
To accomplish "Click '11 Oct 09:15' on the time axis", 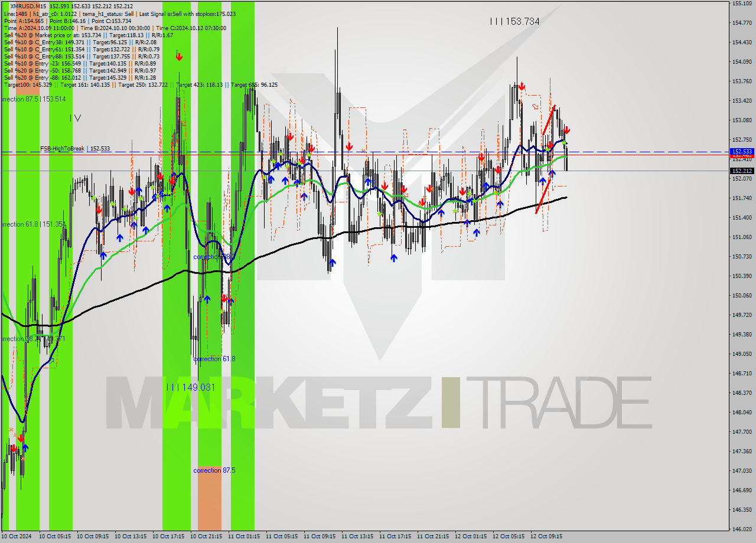I will click(320, 537).
